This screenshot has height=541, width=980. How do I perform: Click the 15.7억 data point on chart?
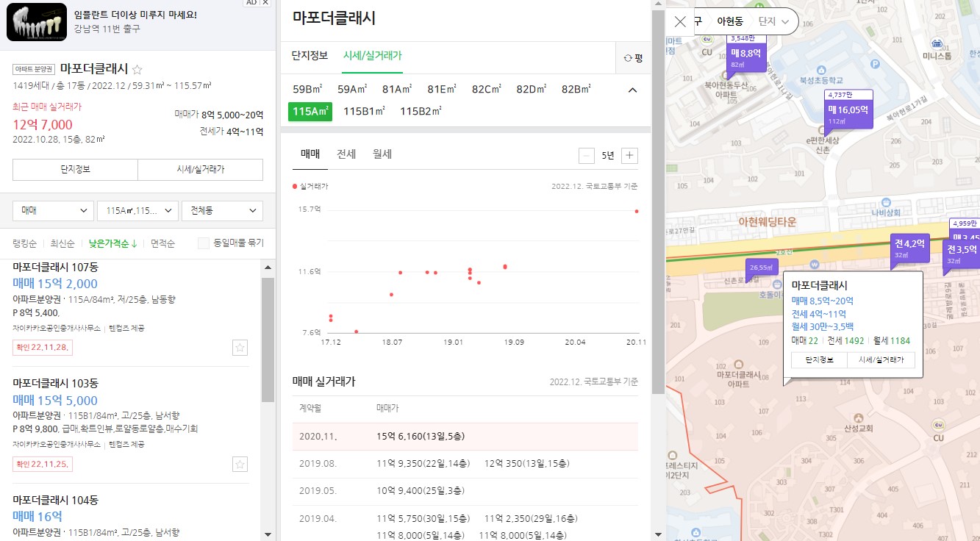(636, 211)
